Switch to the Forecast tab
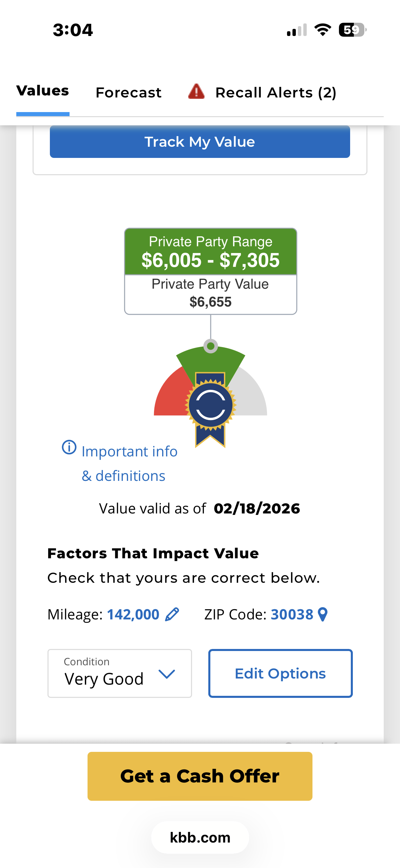 129,93
